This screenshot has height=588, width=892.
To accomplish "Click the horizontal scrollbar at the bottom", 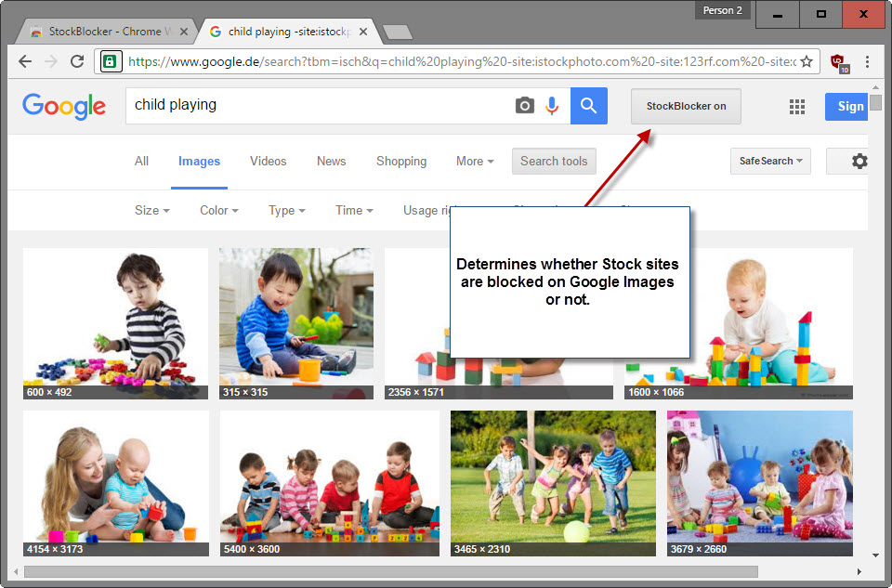I will (391, 571).
